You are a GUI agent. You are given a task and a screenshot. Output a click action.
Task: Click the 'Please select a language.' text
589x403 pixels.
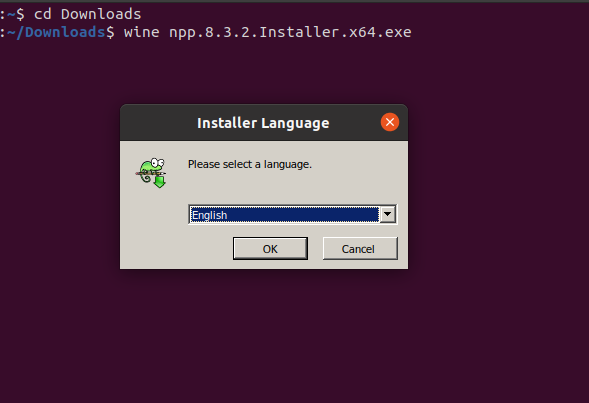(x=250, y=164)
